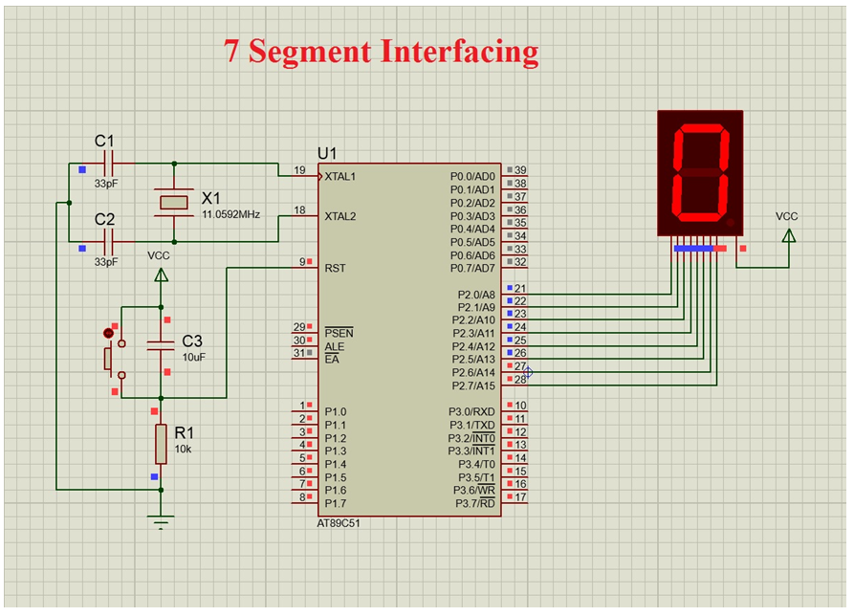Click P2.7/A15 pin label
The width and height of the screenshot is (854, 616).
tap(473, 385)
